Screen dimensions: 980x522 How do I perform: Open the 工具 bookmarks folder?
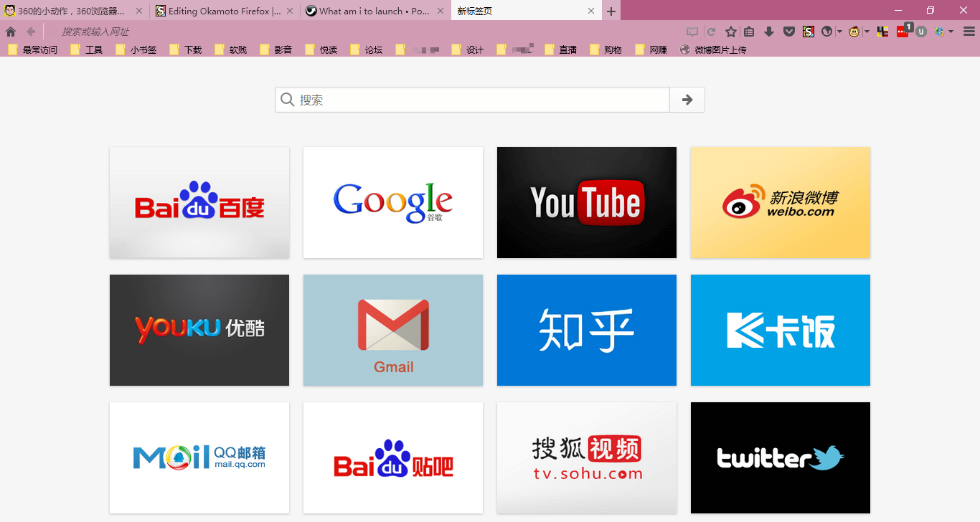[x=87, y=49]
